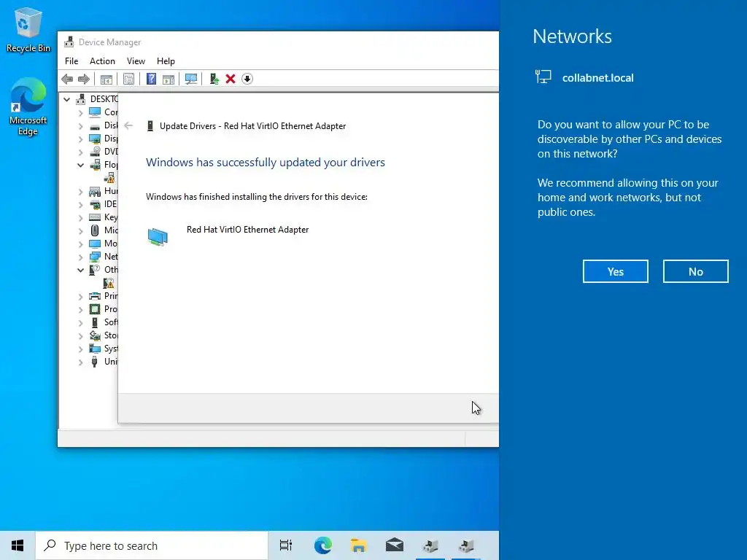Viewport: 747px width, 560px height.
Task: Open the Microsoft Edge desktop shortcut
Action: (28, 107)
